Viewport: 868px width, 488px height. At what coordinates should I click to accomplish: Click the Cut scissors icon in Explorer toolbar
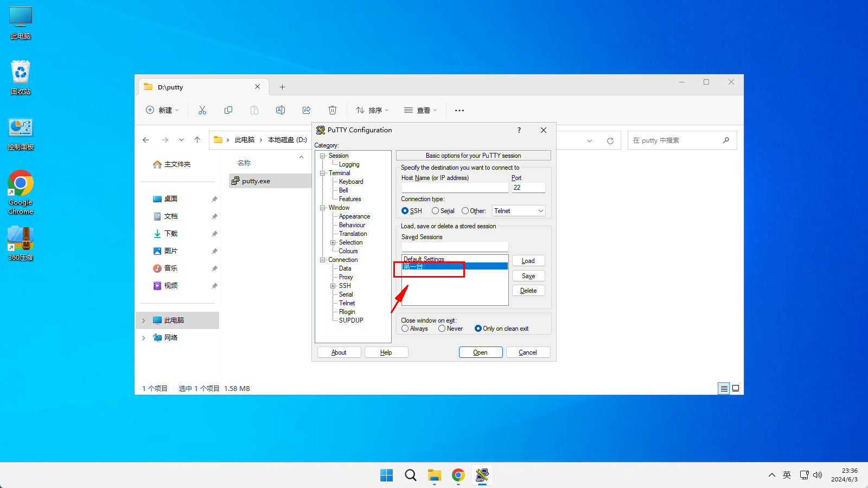click(202, 110)
